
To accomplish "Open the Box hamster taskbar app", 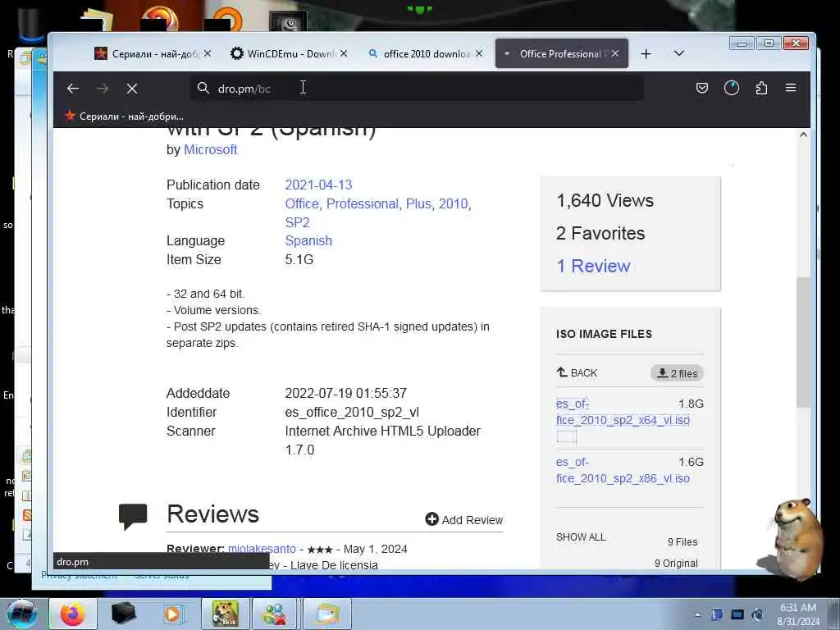I will pyautogui.click(x=225, y=614).
